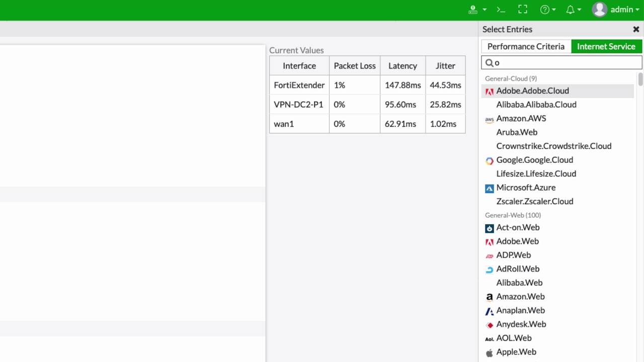Select the Anaplan.Web icon entry

pos(489,311)
